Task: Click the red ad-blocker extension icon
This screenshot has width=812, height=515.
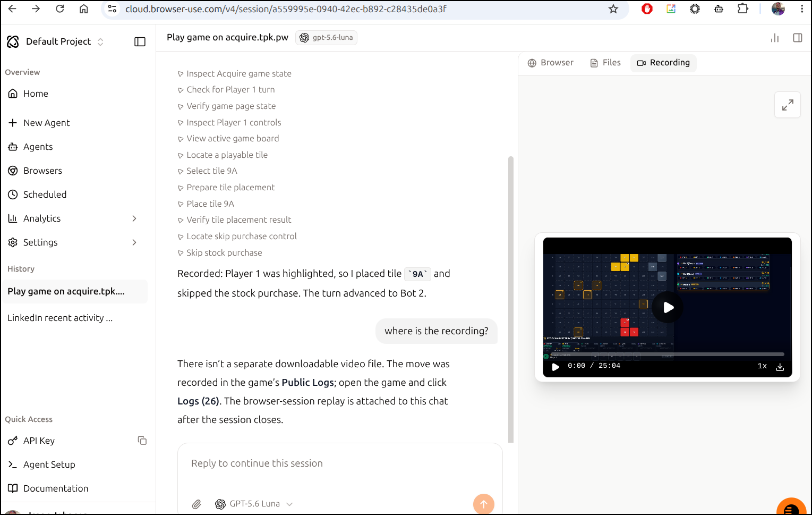Action: pyautogui.click(x=647, y=9)
